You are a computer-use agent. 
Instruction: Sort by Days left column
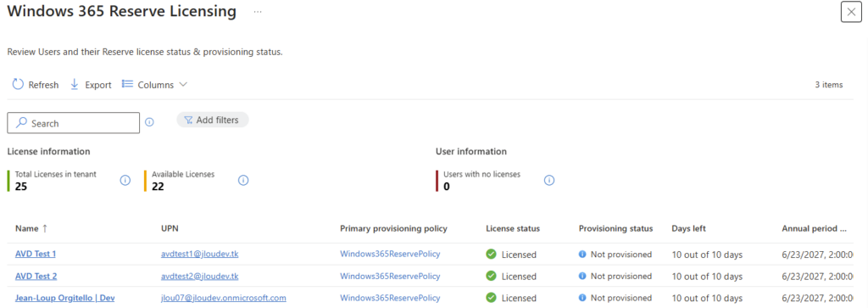click(688, 228)
